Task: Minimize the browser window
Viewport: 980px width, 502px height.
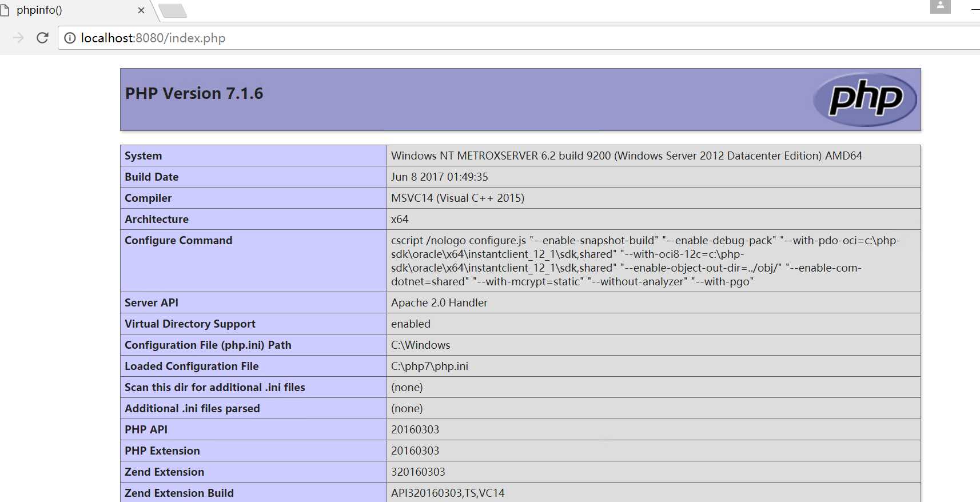Action: [x=975, y=10]
